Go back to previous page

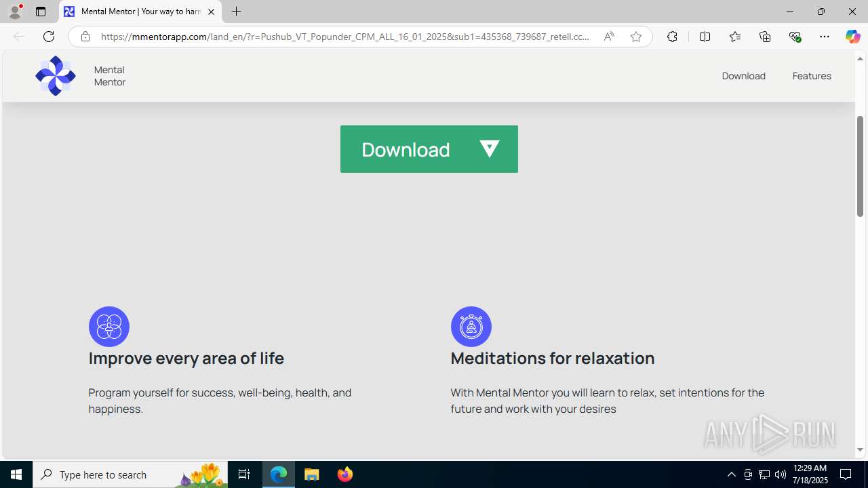click(19, 37)
